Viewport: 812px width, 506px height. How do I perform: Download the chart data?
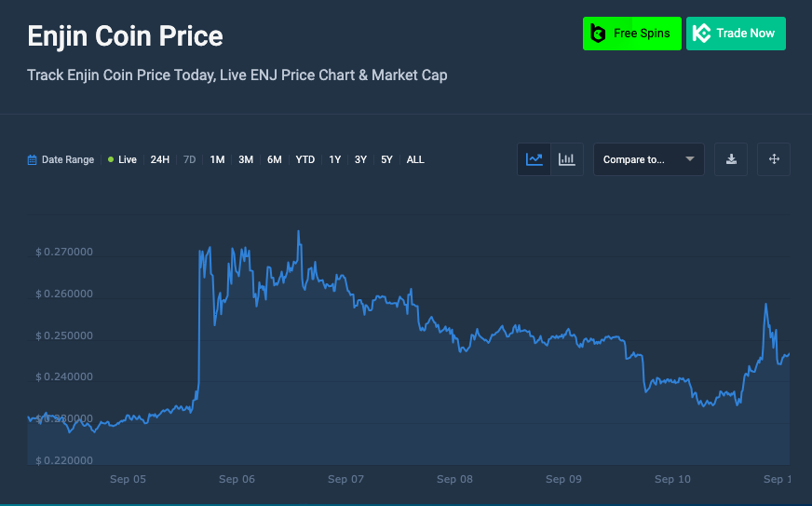[x=731, y=159]
